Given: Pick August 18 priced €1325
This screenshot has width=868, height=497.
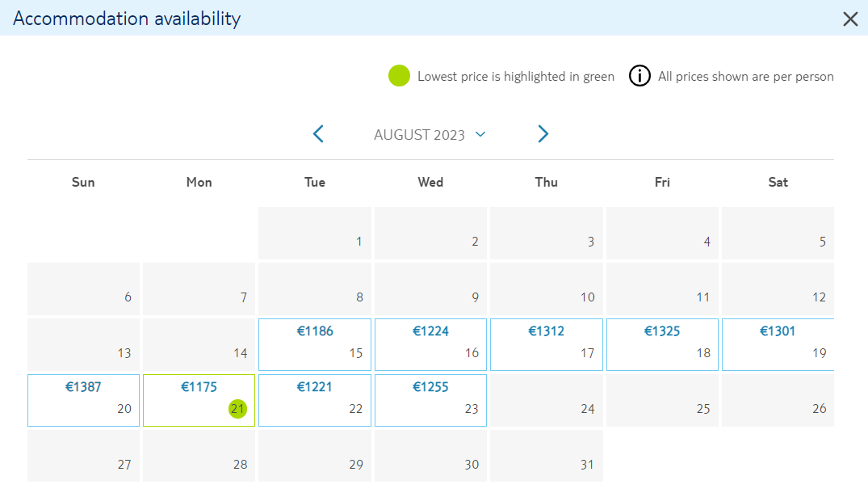Looking at the screenshot, I should tap(662, 344).
